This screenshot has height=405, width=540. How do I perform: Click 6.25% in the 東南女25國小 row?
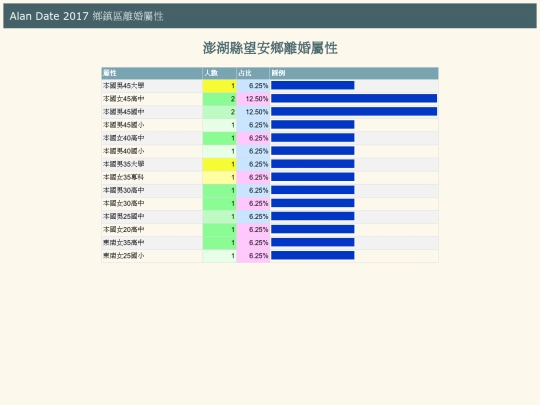[258, 256]
